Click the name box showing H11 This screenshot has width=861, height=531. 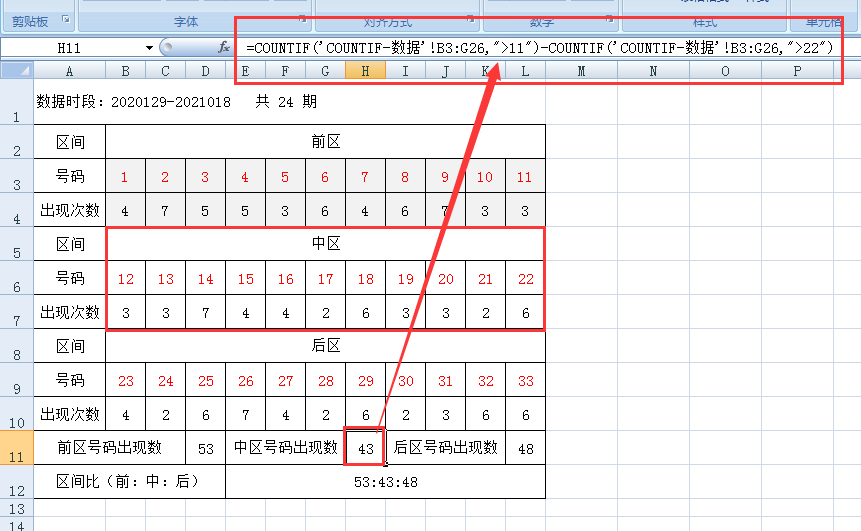point(70,48)
